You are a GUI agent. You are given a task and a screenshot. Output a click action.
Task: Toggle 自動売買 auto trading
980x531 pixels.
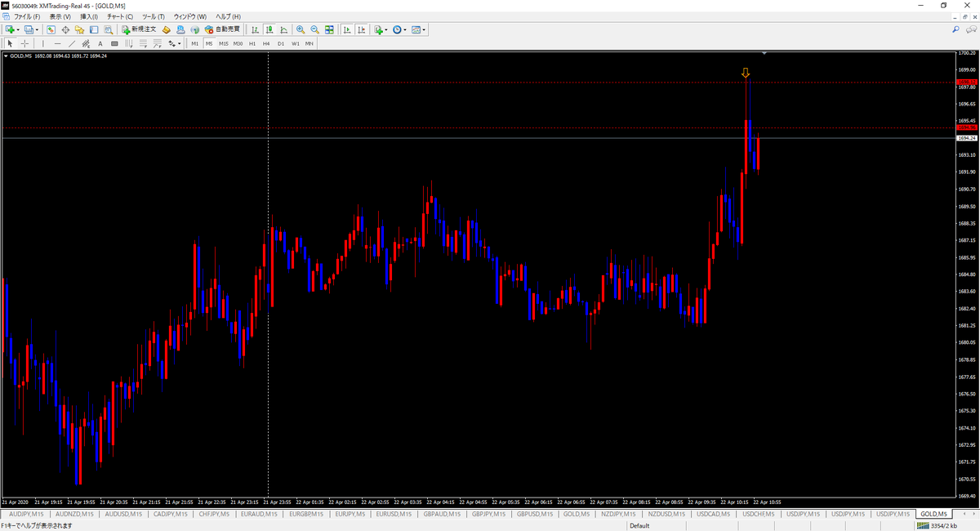(x=222, y=29)
